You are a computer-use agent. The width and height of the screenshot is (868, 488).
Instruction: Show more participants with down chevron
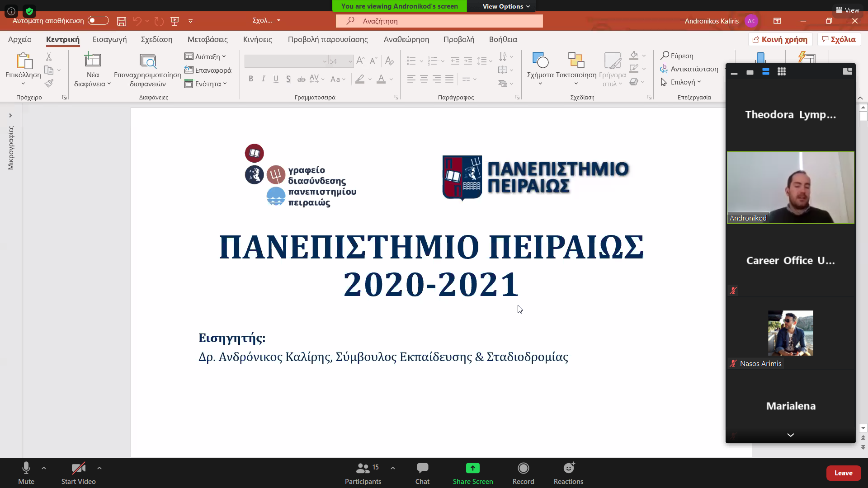(790, 435)
